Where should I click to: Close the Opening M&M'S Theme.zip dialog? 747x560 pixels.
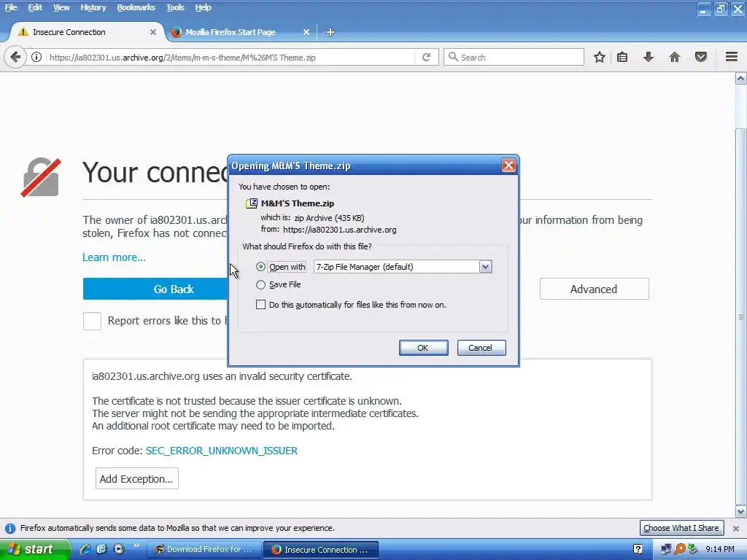click(x=508, y=166)
